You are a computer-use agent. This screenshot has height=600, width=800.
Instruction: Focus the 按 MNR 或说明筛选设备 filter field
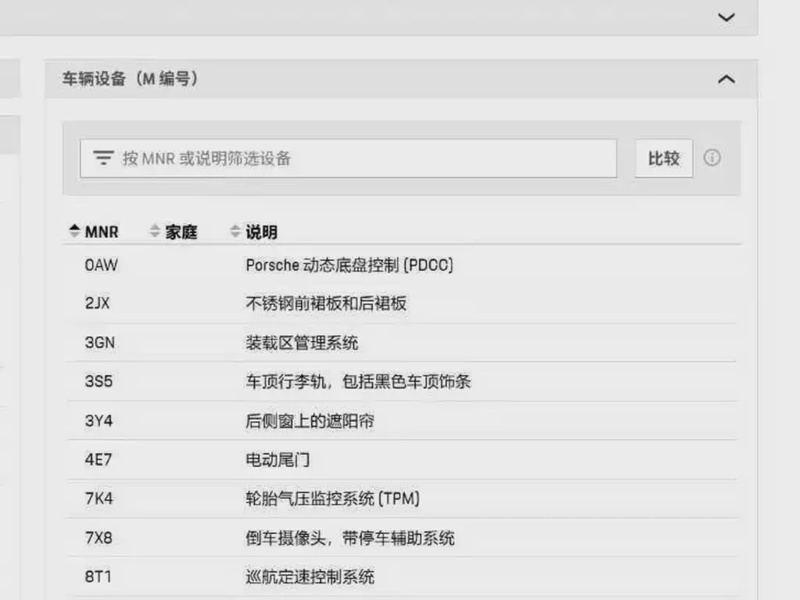[x=360, y=158]
